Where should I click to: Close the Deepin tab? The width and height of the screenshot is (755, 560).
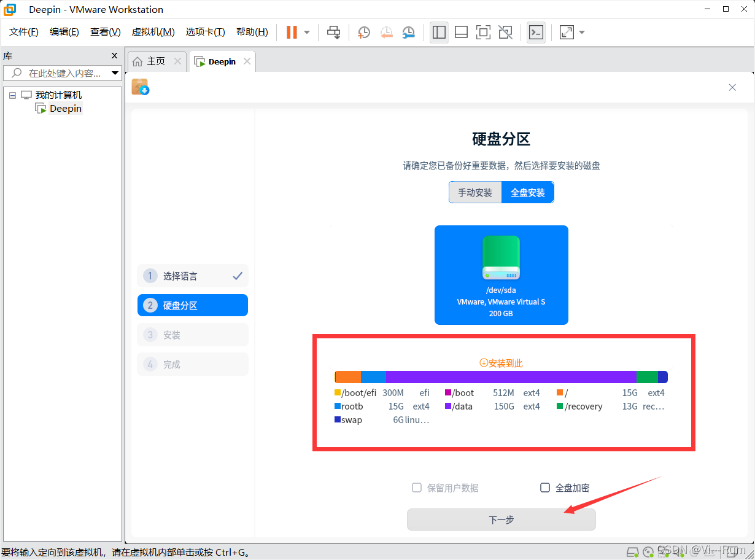click(247, 61)
